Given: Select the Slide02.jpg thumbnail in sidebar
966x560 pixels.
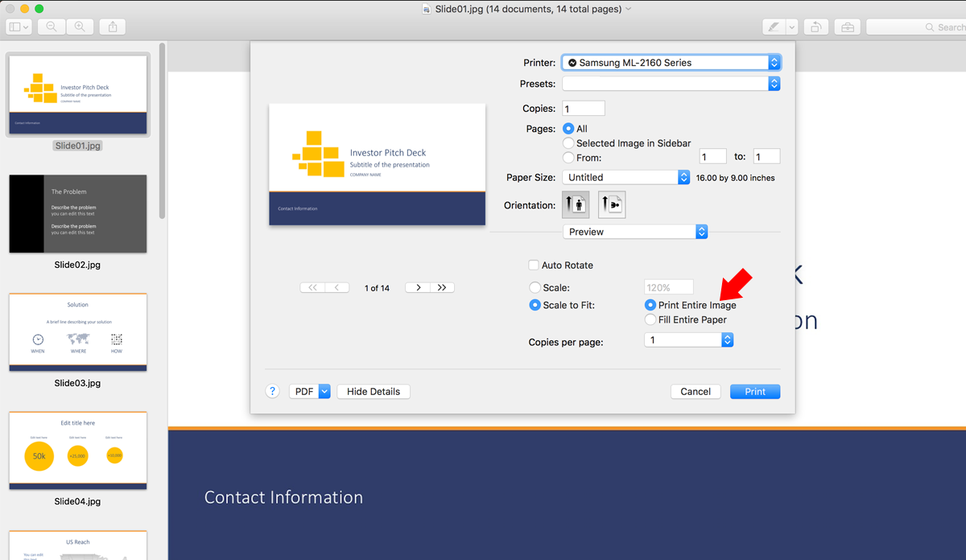Looking at the screenshot, I should click(x=78, y=213).
